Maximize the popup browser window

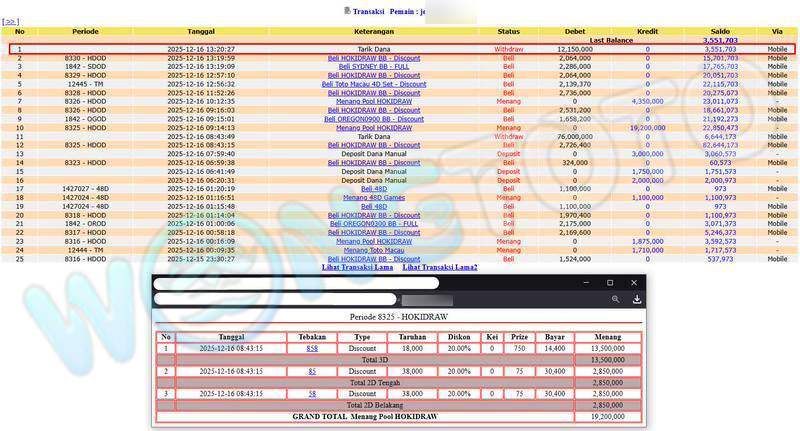611,283
